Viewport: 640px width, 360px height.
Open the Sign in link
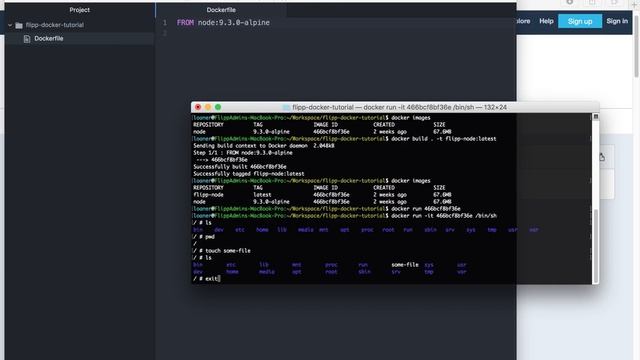click(617, 21)
